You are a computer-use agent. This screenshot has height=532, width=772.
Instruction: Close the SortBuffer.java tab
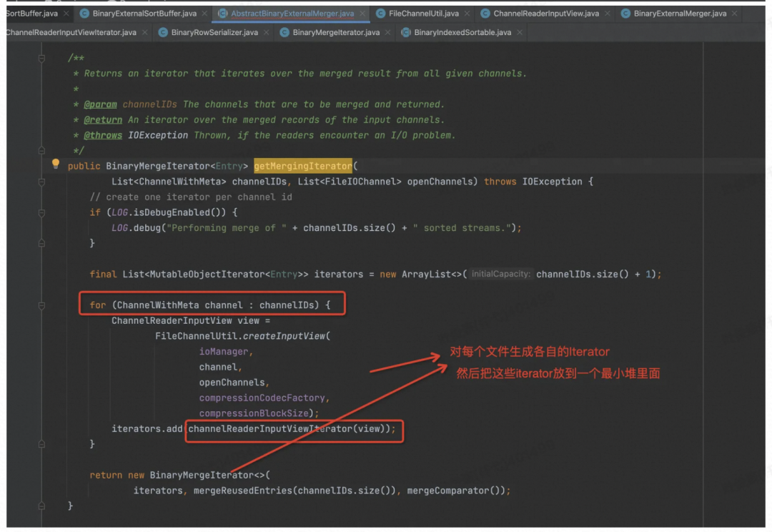[x=66, y=14]
